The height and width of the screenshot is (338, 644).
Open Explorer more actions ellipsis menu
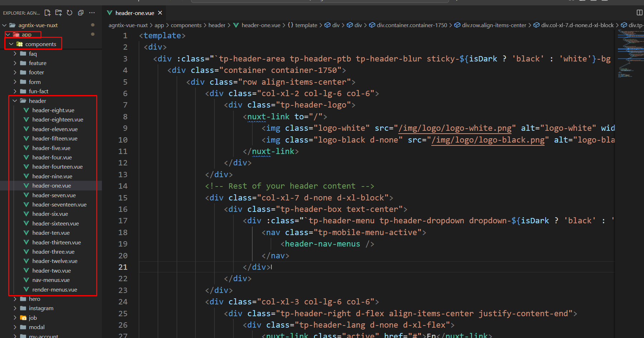point(92,13)
